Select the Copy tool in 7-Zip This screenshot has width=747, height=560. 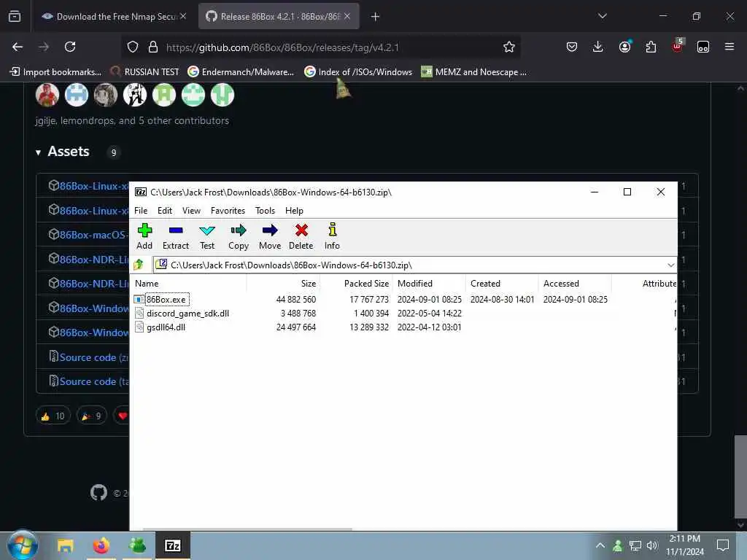pos(239,236)
